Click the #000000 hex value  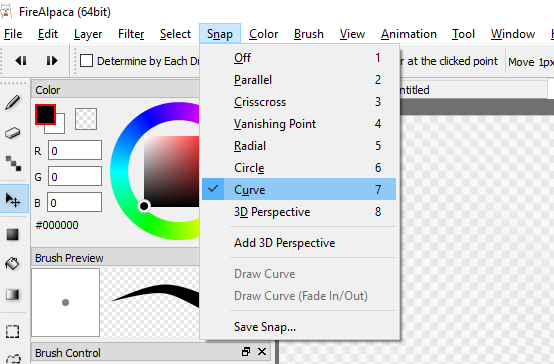pyautogui.click(x=57, y=225)
